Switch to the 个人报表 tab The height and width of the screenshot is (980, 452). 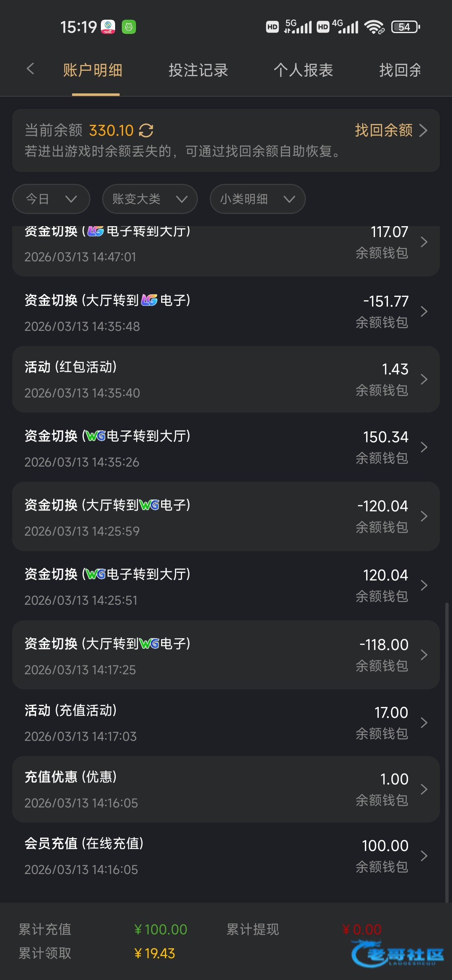click(x=303, y=70)
